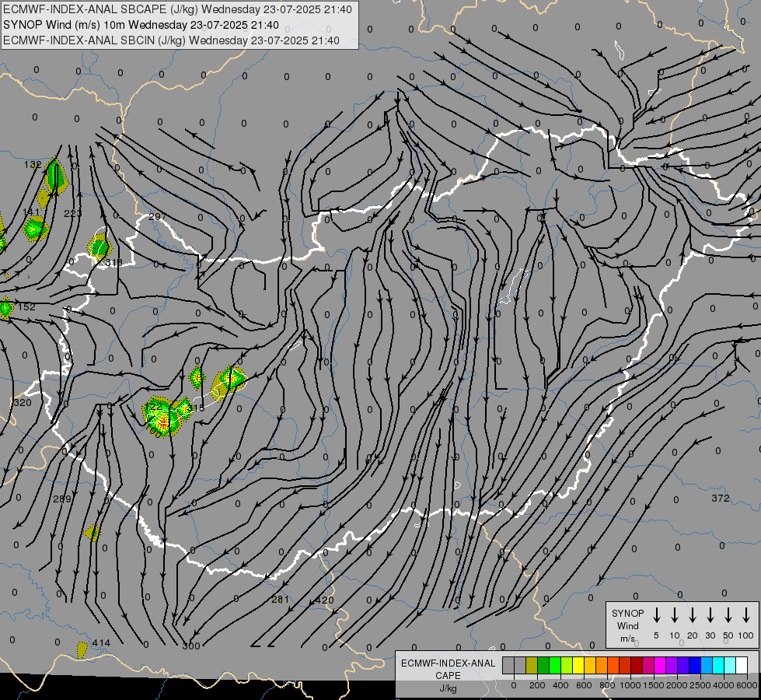Click the map value 132
The image size is (761, 700).
pyautogui.click(x=33, y=165)
